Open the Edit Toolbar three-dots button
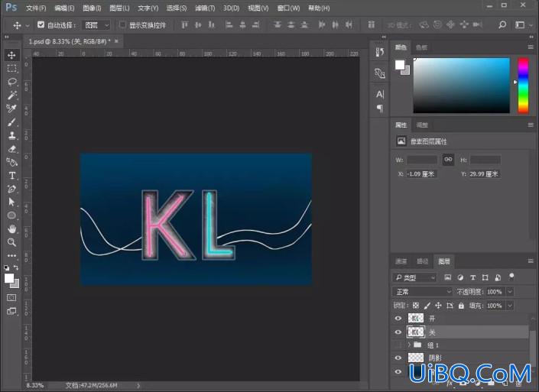Screen dimensions: 539x392 (x=11, y=256)
